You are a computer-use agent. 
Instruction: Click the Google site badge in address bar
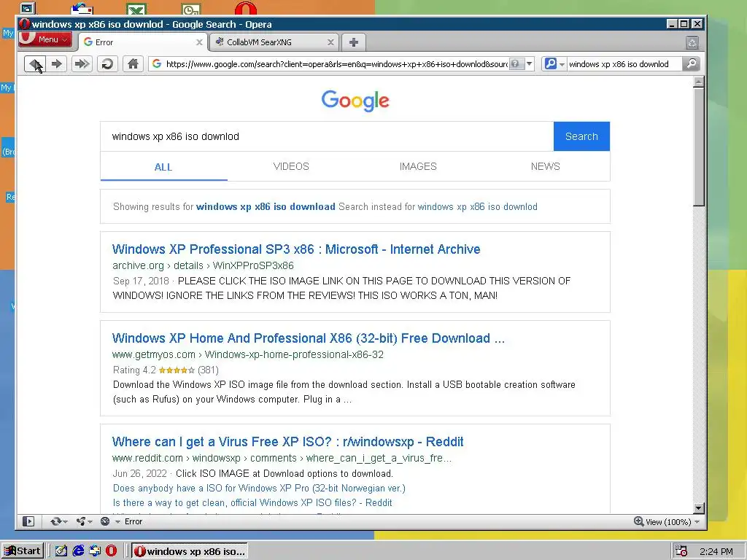(157, 64)
